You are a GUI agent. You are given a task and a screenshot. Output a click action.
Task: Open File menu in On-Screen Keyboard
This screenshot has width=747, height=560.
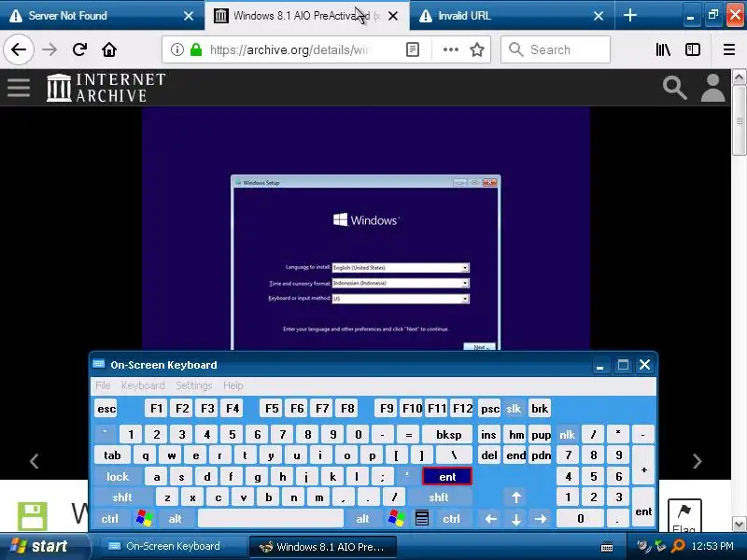[x=103, y=385]
